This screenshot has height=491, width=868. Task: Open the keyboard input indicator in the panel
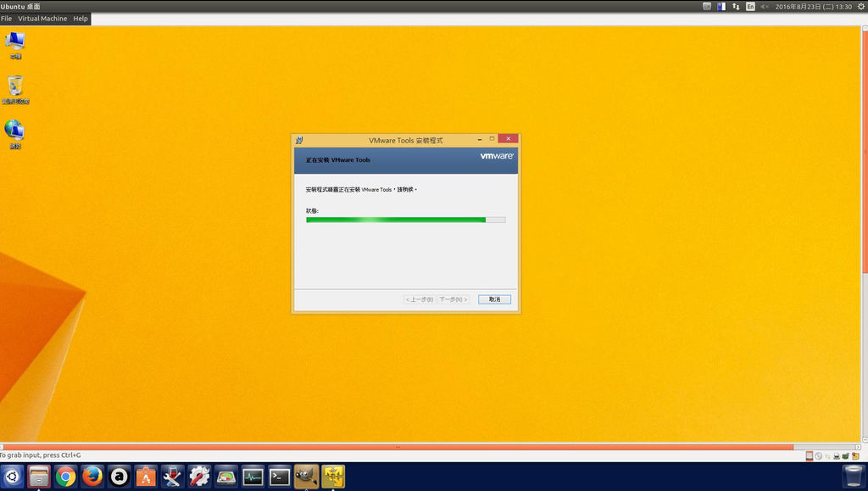click(x=750, y=6)
